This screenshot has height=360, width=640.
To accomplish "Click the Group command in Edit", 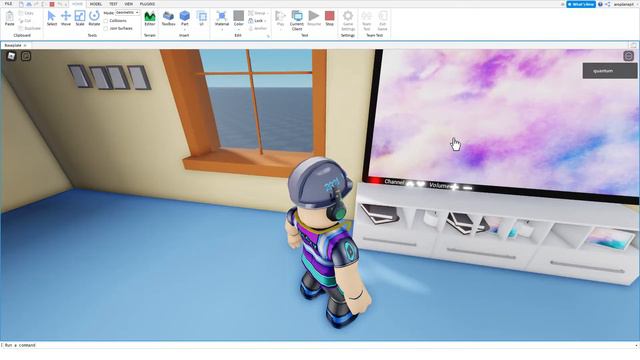I will coord(257,13).
